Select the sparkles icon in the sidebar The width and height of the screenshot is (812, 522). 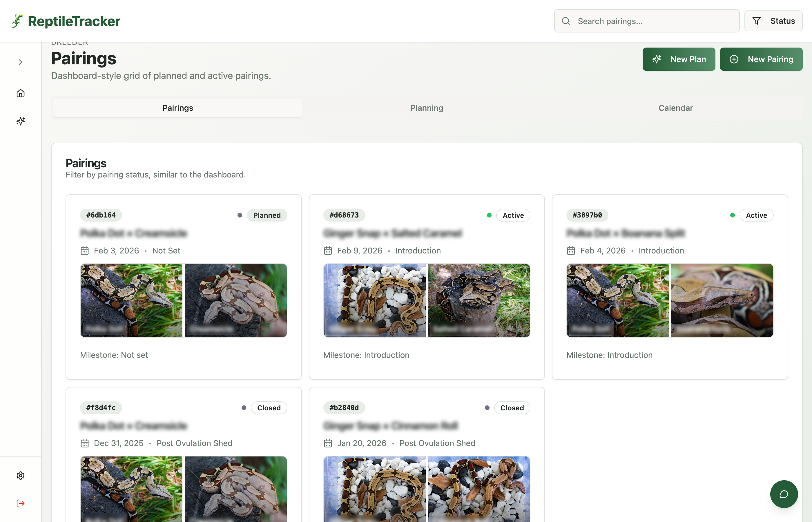point(20,121)
